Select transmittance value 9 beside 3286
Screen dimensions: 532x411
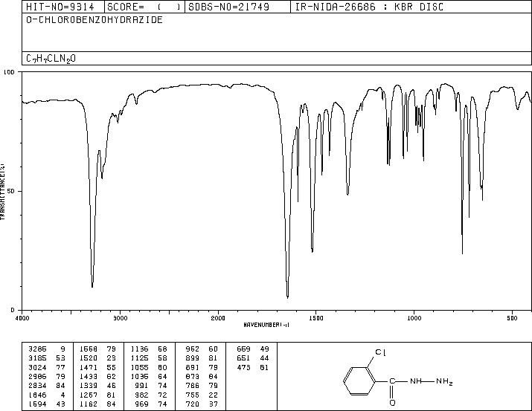coord(63,349)
